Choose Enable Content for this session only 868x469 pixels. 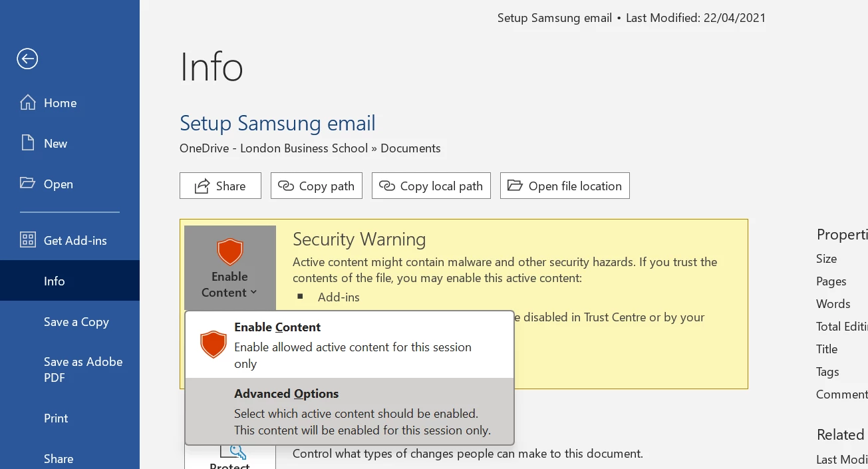click(x=350, y=345)
